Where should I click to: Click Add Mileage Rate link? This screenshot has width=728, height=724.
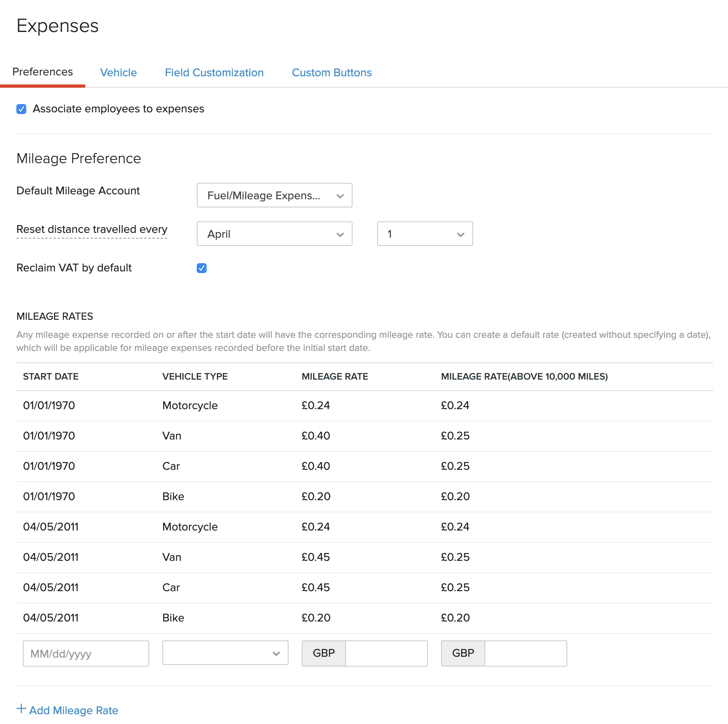[74, 710]
